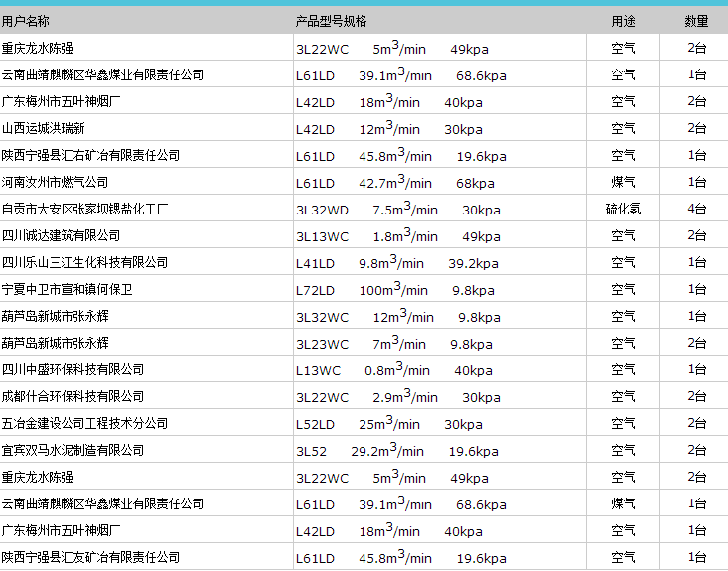The width and height of the screenshot is (728, 571).
Task: Click the spec L52LD 25m³/min 30kpa
Action: point(389,423)
